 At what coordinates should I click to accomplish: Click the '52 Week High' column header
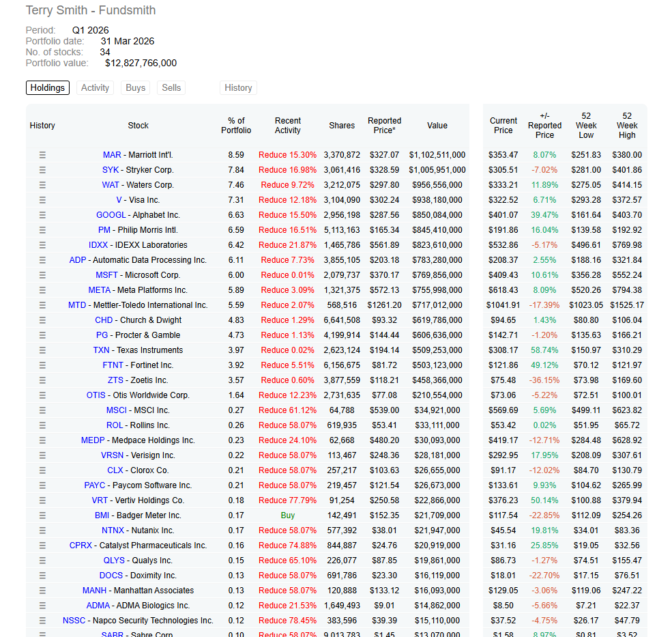[627, 125]
